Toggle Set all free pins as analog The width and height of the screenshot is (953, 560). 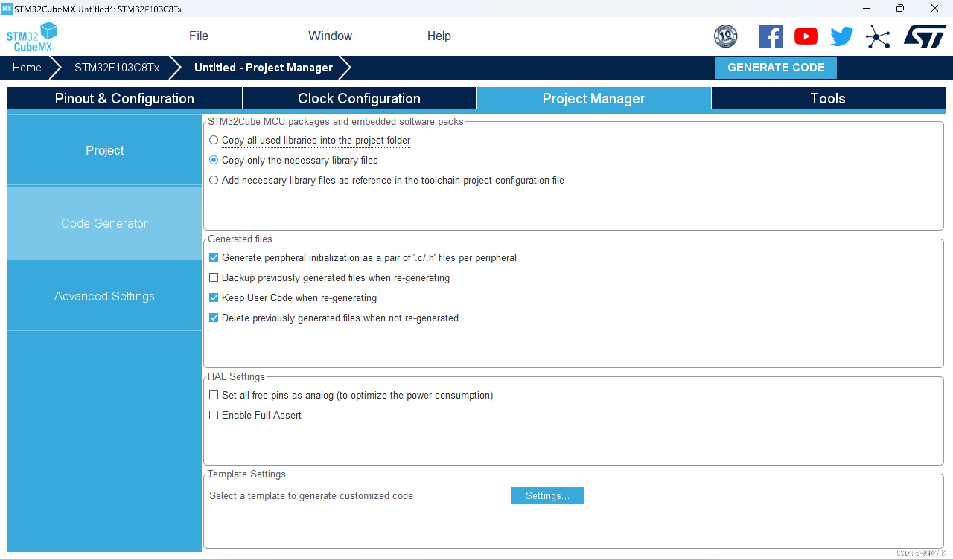214,395
